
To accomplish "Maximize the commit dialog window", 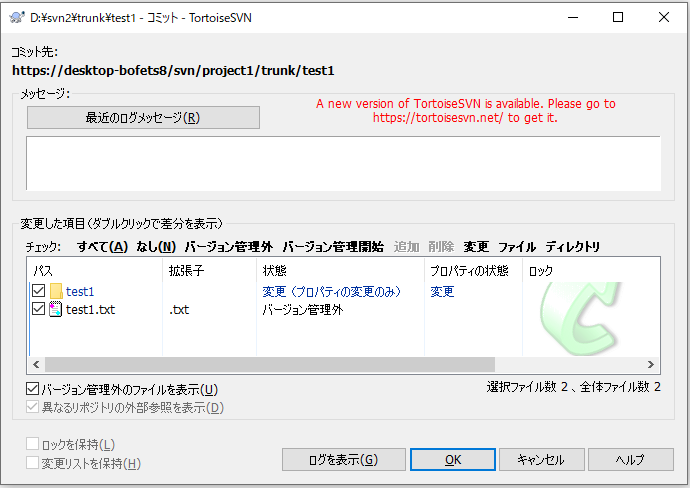I will [x=618, y=17].
